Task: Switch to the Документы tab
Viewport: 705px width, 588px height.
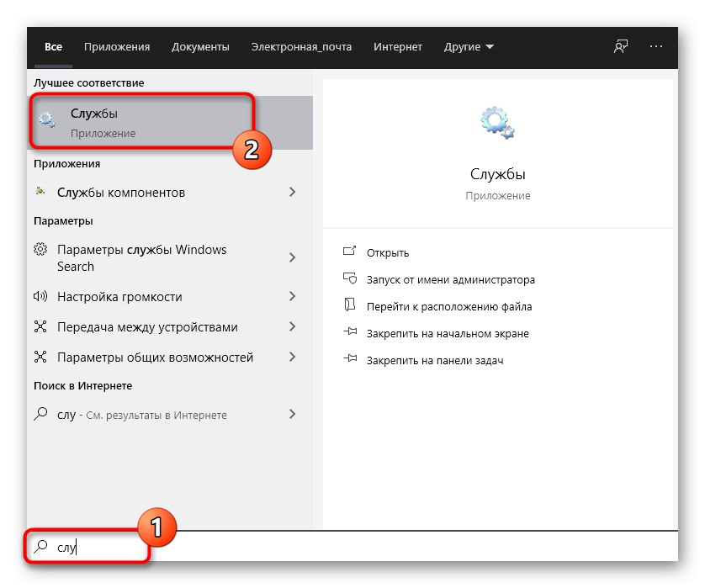Action: (x=200, y=47)
